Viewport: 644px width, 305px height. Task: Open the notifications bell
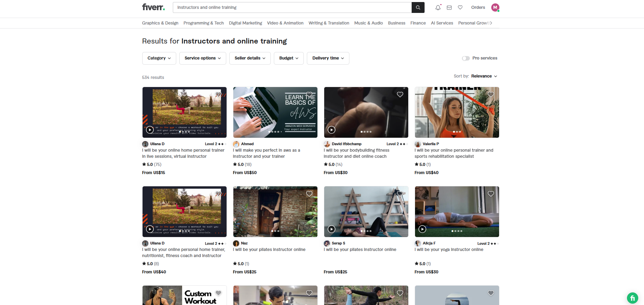(x=438, y=7)
